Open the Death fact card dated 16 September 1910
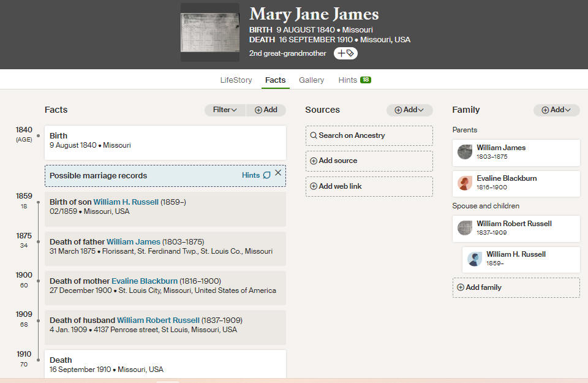Image resolution: width=588 pixels, height=383 pixels. [x=165, y=364]
